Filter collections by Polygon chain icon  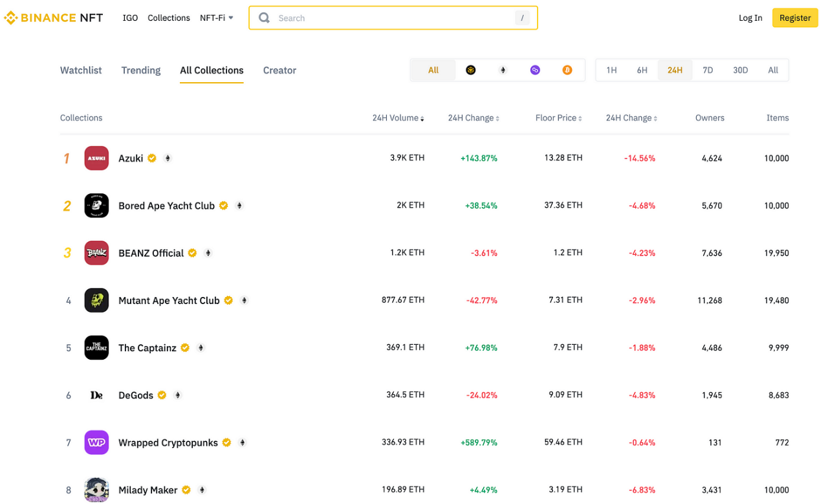point(535,70)
